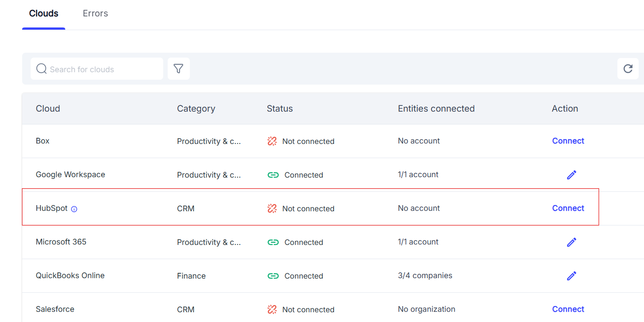
Task: Click the magnifier icon in search box
Action: 41,69
